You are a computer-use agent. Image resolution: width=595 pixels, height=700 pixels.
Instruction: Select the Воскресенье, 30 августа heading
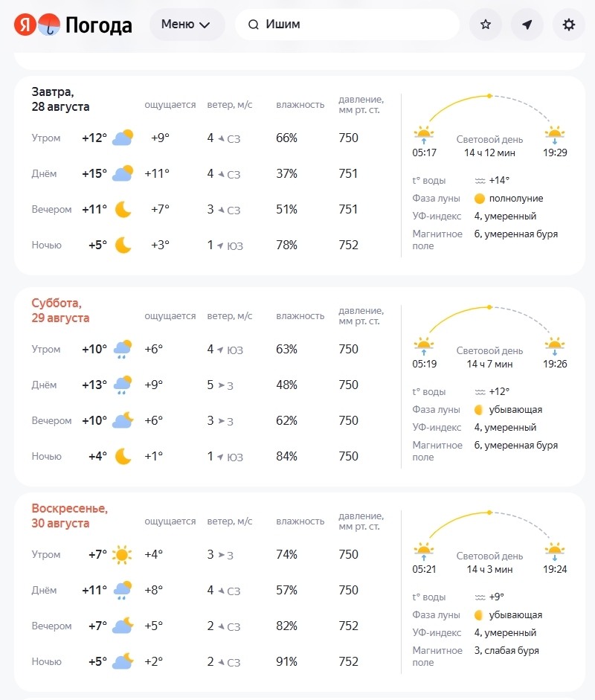(70, 516)
